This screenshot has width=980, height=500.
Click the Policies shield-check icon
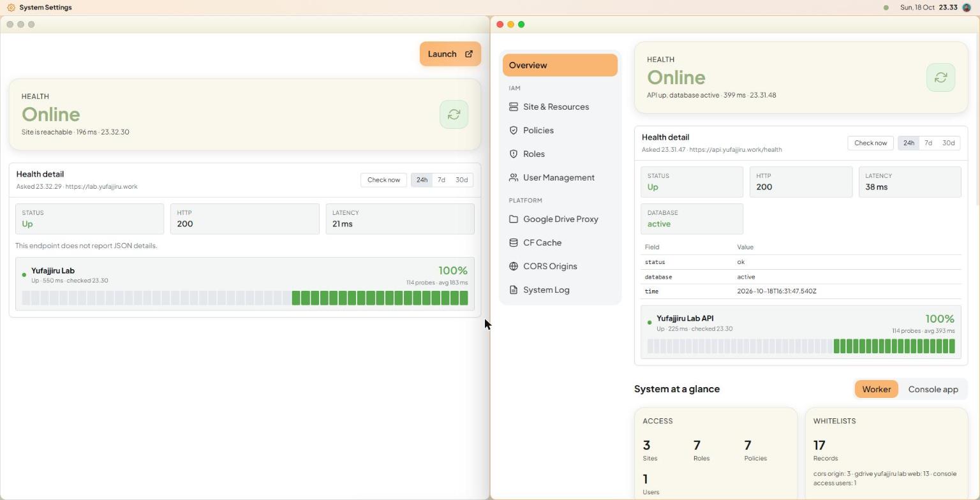pos(514,130)
